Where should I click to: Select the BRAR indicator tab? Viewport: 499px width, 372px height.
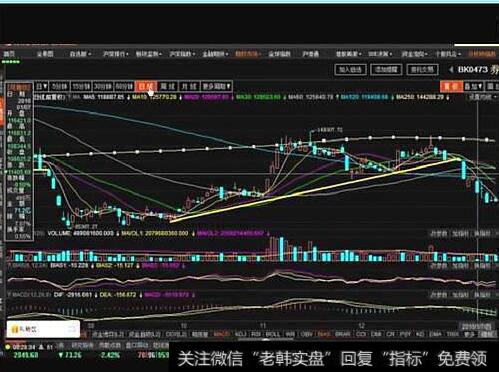pos(343,334)
